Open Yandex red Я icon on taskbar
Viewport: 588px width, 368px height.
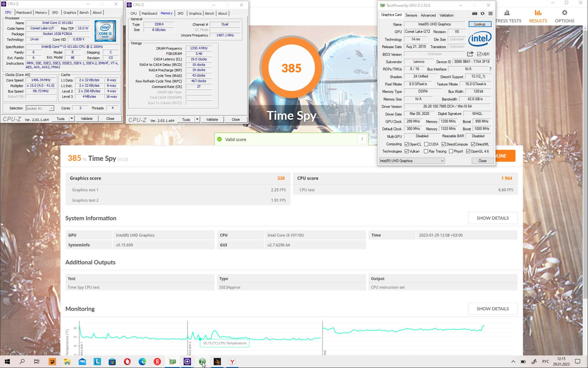click(157, 362)
